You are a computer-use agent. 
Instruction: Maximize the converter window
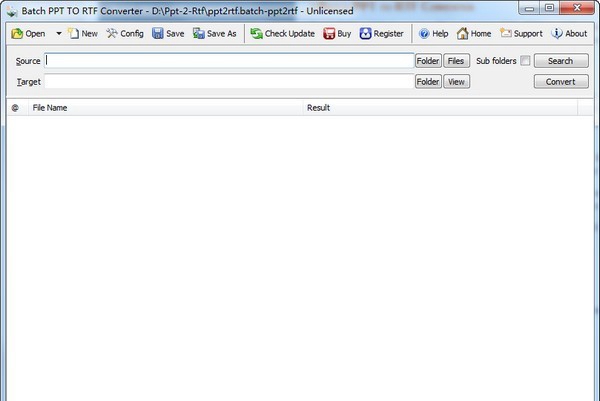(549, 8)
